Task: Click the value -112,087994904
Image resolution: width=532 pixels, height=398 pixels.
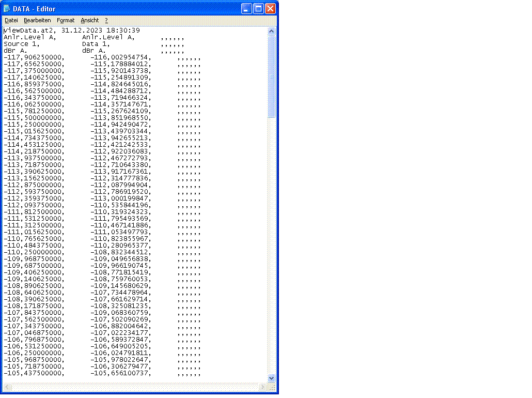Action: click(x=120, y=185)
